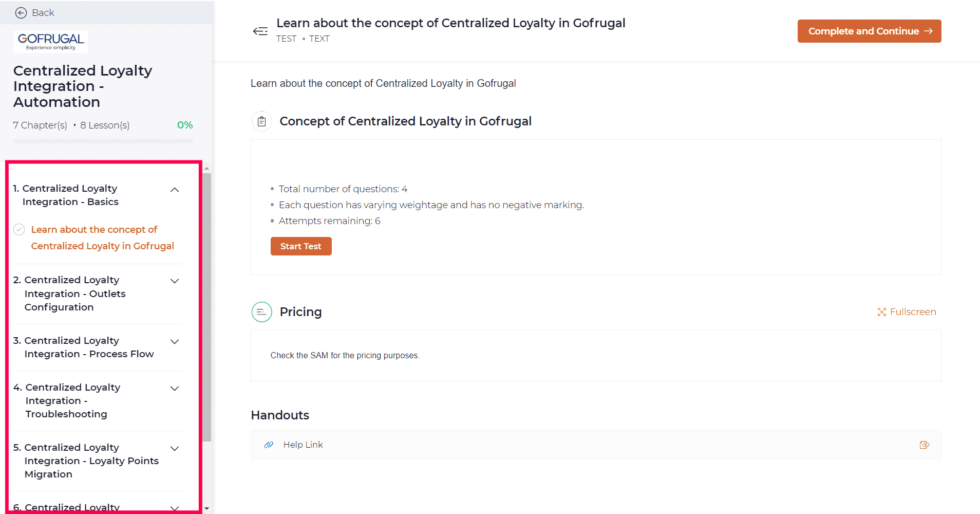The width and height of the screenshot is (980, 514).
Task: Open the Help Link handout
Action: click(x=303, y=445)
